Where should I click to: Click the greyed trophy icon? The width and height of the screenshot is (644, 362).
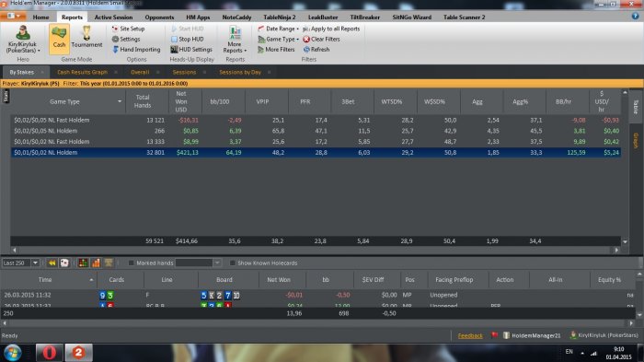click(109, 263)
